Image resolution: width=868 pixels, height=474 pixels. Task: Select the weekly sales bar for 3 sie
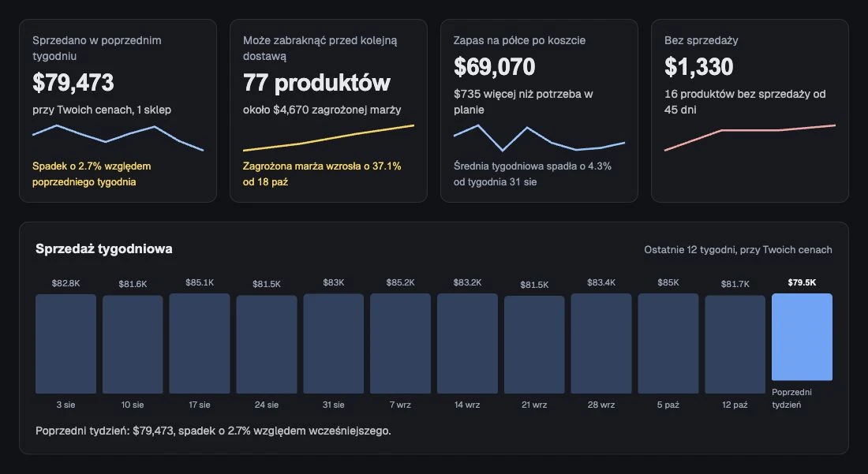[65, 343]
